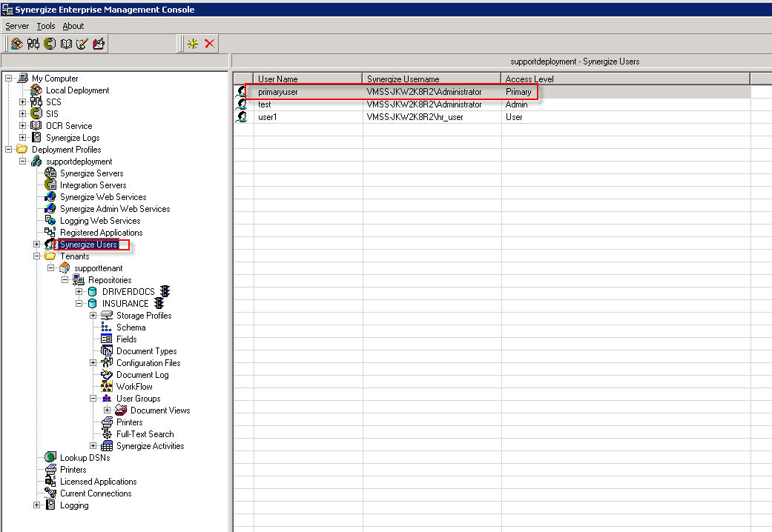Expand the Synergize Users node
Viewport: 772px width, 532px height.
point(37,244)
